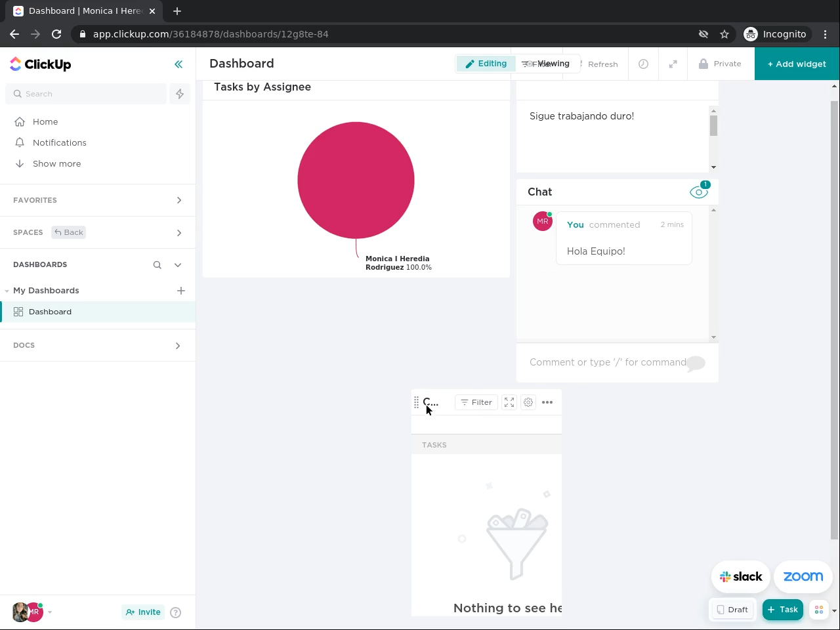Reload page with browser refresh icon
Image resolution: width=840 pixels, height=630 pixels.
tap(56, 34)
